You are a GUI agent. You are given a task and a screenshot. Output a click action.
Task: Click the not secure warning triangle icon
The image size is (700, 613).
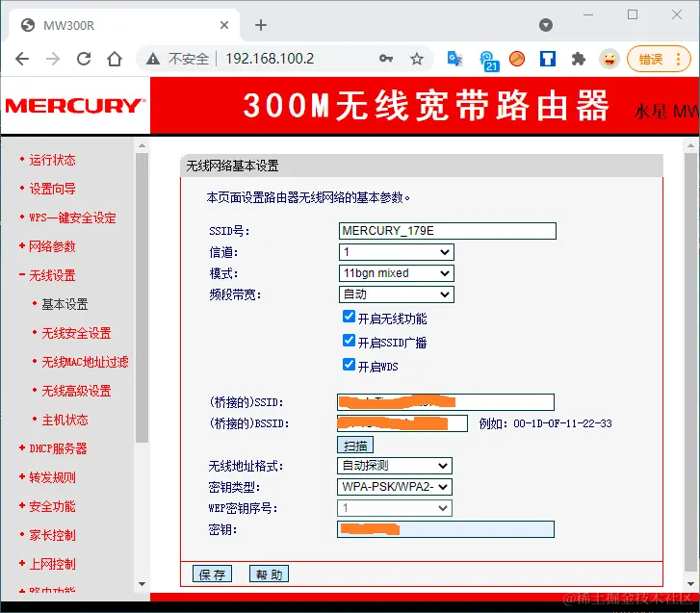pyautogui.click(x=153, y=59)
